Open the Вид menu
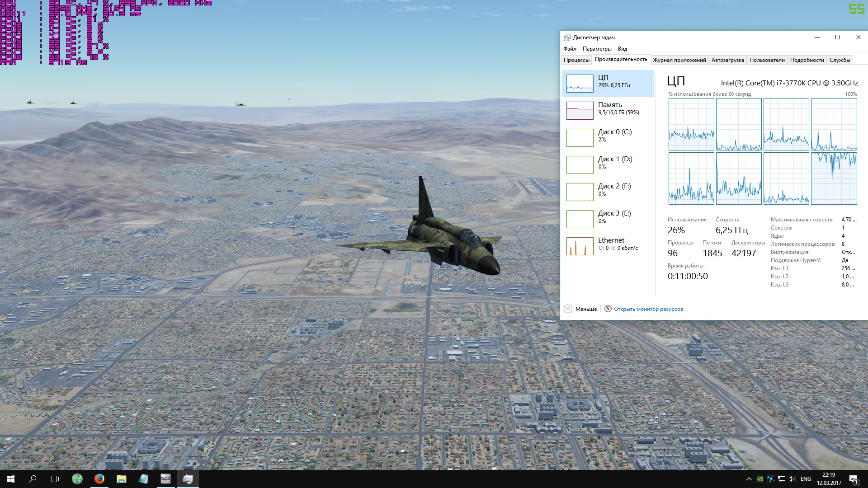The image size is (868, 488). [x=623, y=49]
